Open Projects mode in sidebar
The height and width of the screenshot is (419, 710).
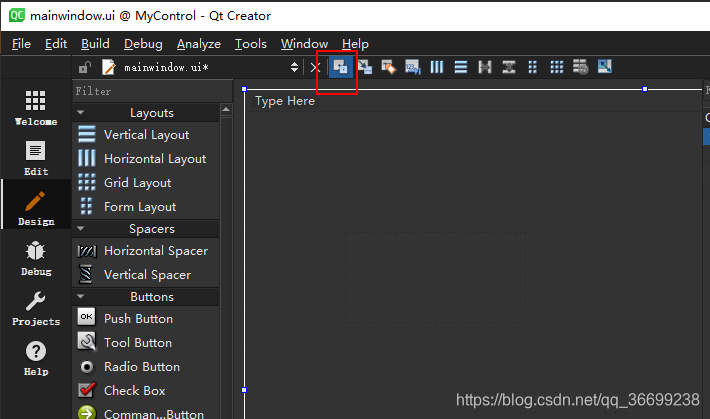point(36,308)
